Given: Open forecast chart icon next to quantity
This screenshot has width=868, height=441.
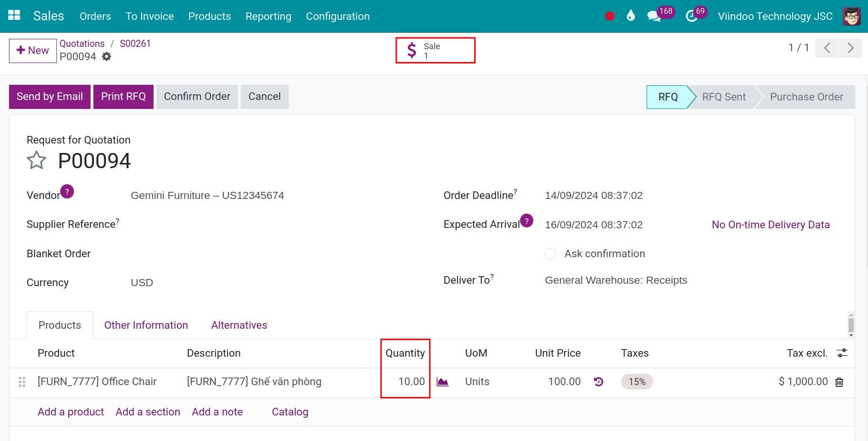Looking at the screenshot, I should point(442,382).
